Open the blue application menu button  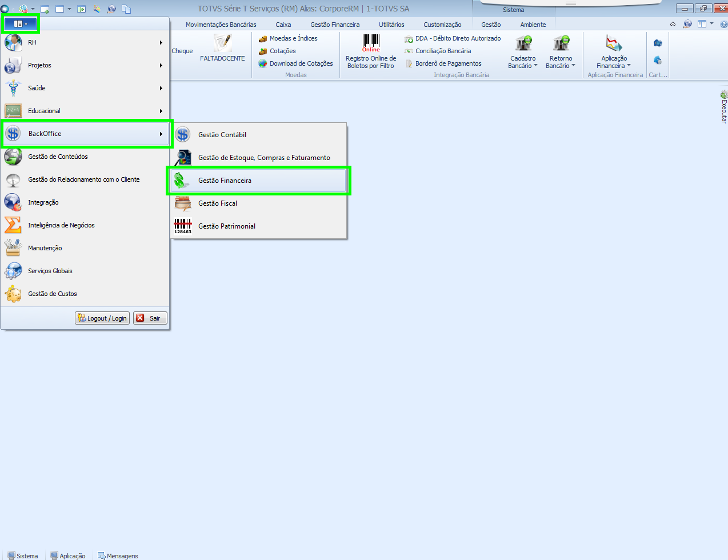[x=21, y=24]
